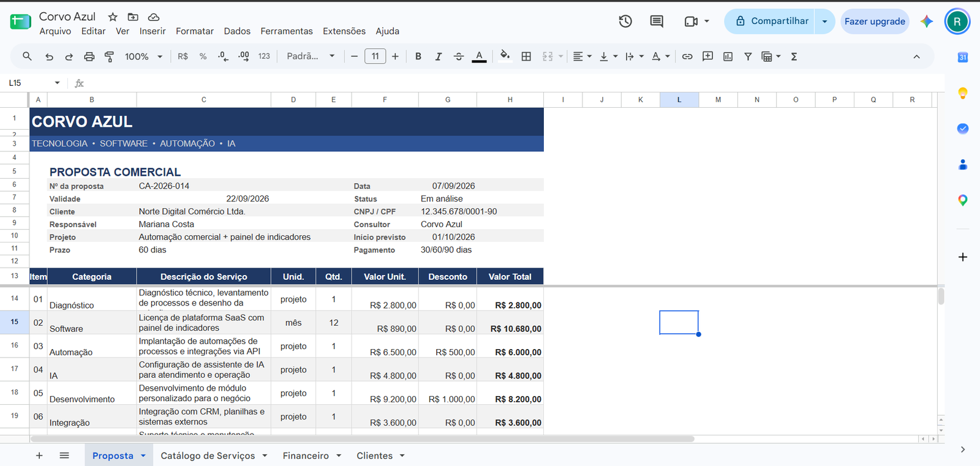Open the Inserir menu
Viewport: 980px width, 466px height.
click(x=153, y=31)
